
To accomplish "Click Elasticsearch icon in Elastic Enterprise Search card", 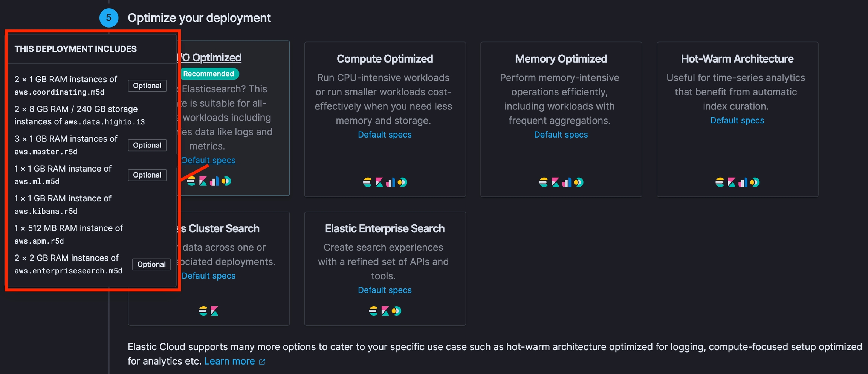I will coord(373,311).
